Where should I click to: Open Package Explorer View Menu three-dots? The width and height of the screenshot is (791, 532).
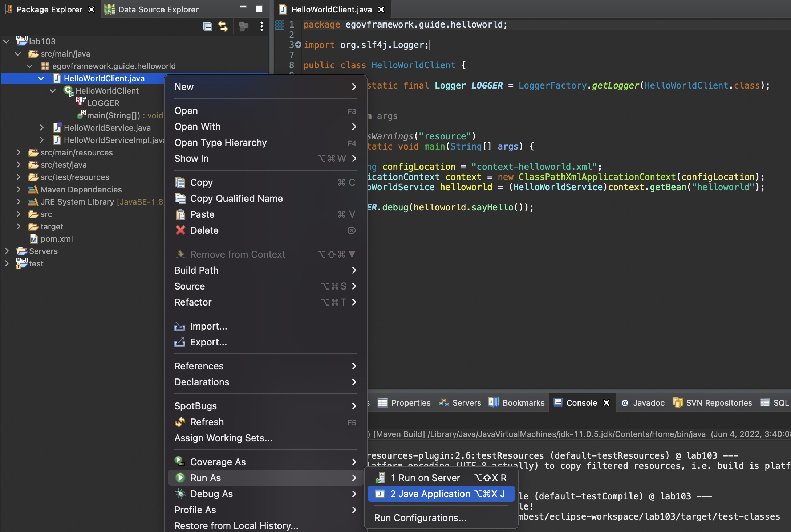[x=261, y=26]
